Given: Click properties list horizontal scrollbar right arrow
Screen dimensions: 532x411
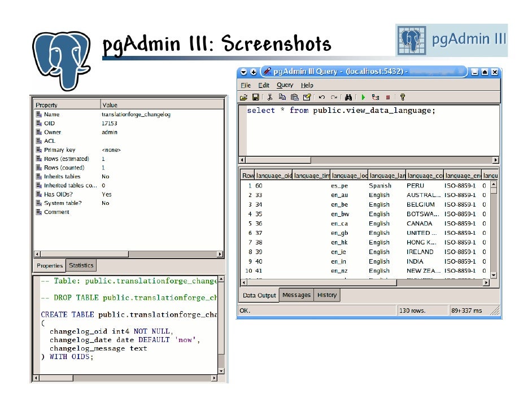Looking at the screenshot, I should coord(220,254).
